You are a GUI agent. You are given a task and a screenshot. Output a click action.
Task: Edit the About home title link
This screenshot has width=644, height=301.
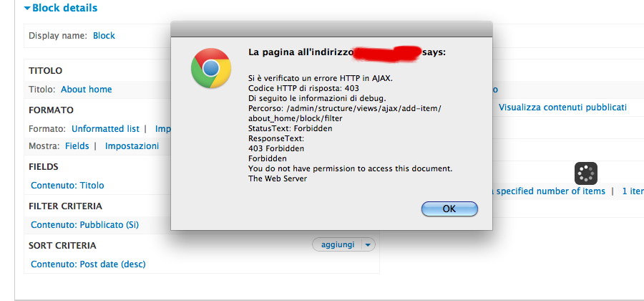[87, 90]
